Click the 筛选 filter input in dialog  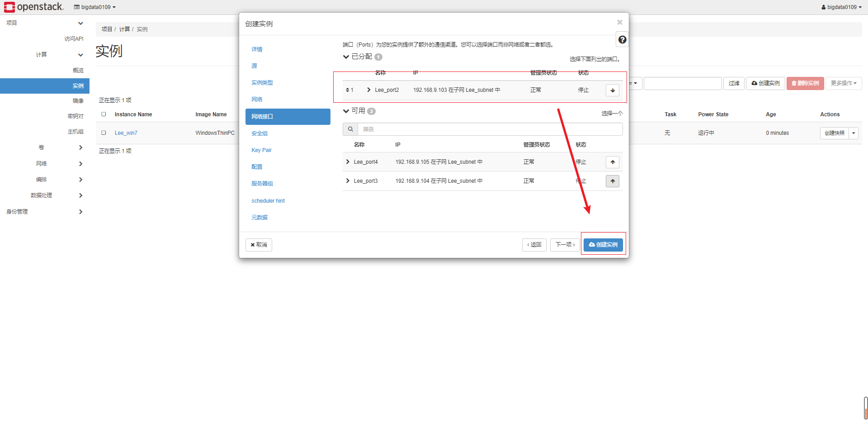(490, 129)
